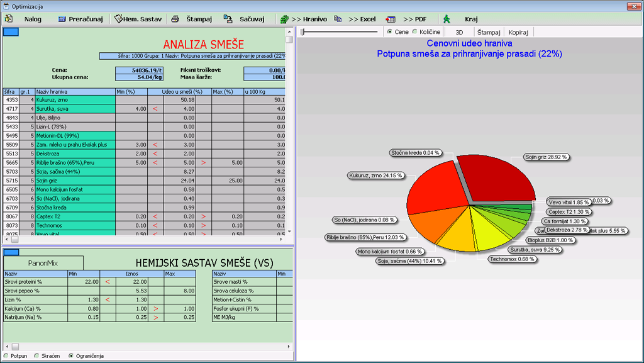Screen dimensions: 644x363
Task: Open the PanonMix tab
Action: point(43,262)
